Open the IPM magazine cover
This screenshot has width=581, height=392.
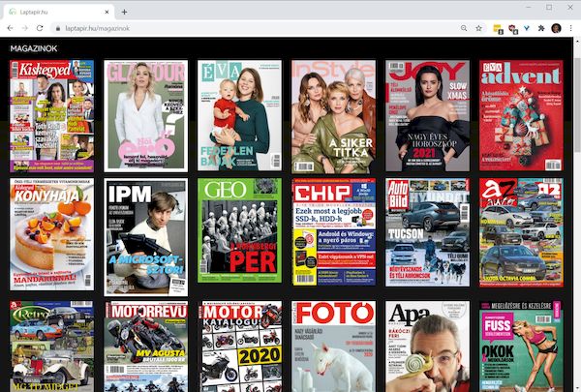tap(146, 237)
